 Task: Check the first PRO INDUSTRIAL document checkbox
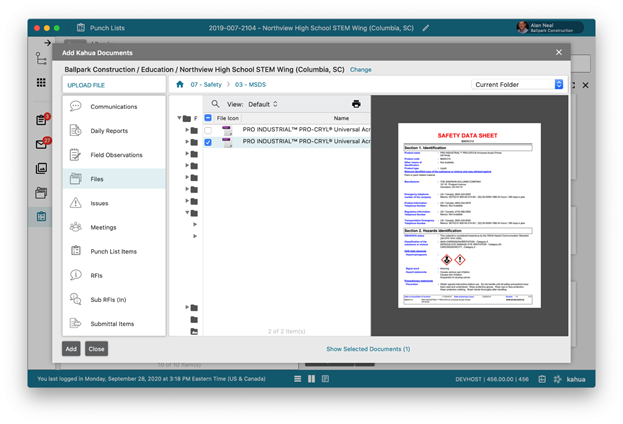pos(208,130)
